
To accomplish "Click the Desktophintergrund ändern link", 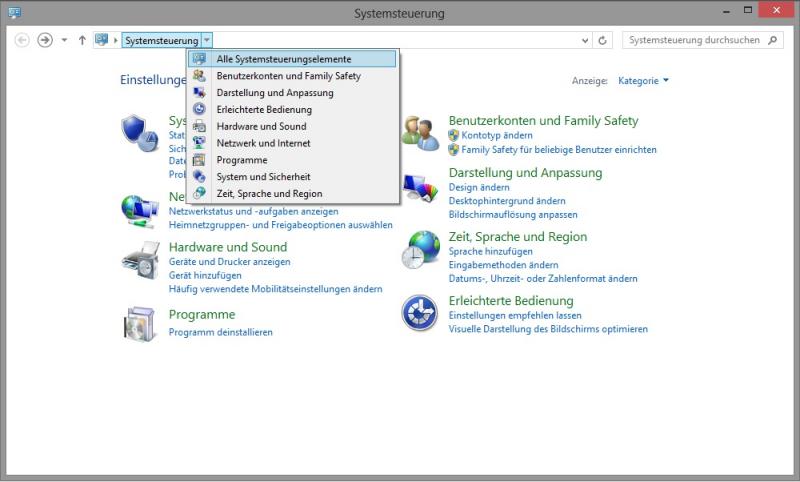I will click(507, 201).
